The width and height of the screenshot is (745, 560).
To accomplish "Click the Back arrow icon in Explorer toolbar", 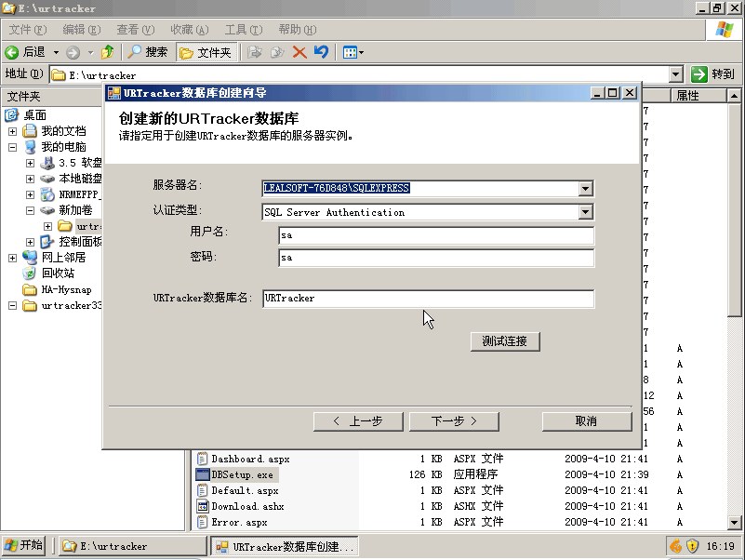I will 12,52.
